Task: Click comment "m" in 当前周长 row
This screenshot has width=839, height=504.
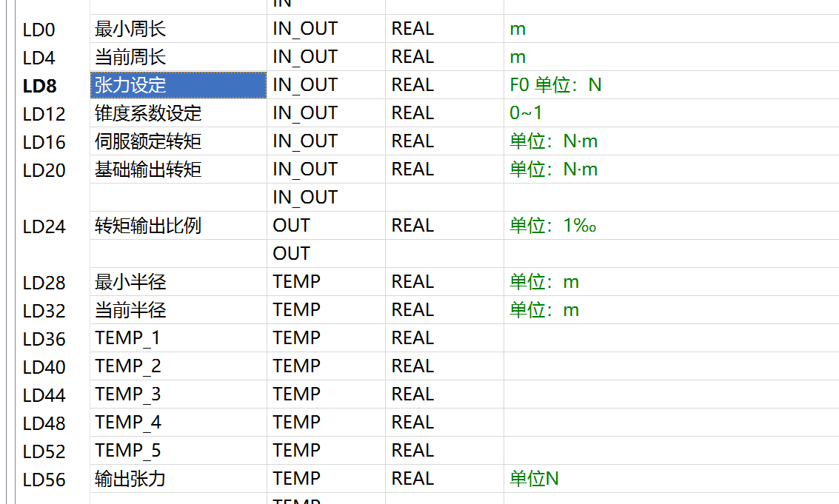Action: point(518,57)
